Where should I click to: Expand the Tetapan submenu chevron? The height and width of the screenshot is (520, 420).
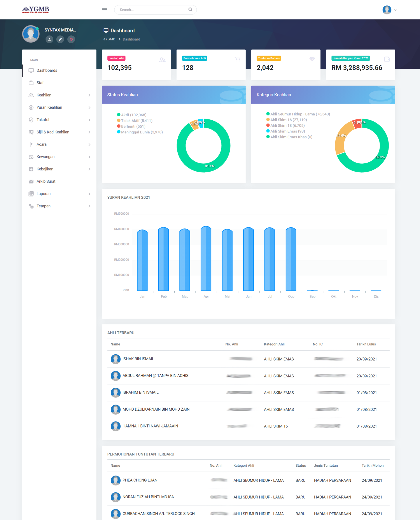(x=89, y=206)
